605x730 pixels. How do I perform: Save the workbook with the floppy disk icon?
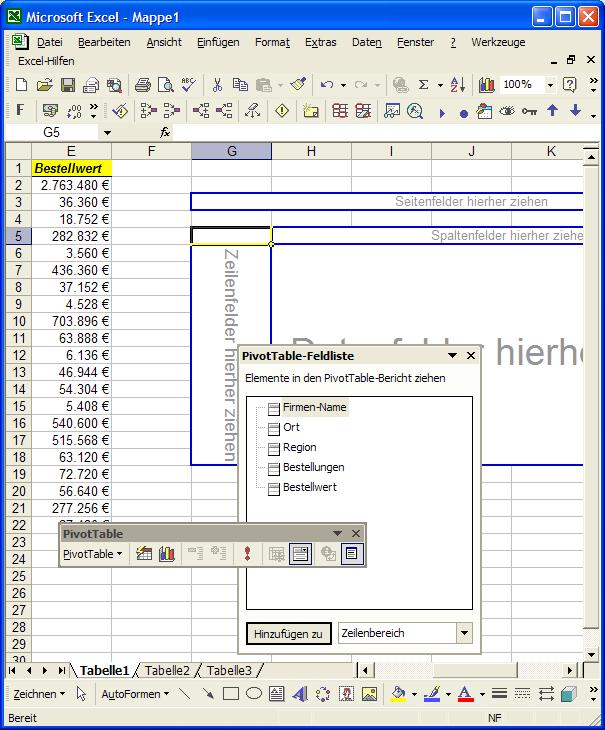68,85
